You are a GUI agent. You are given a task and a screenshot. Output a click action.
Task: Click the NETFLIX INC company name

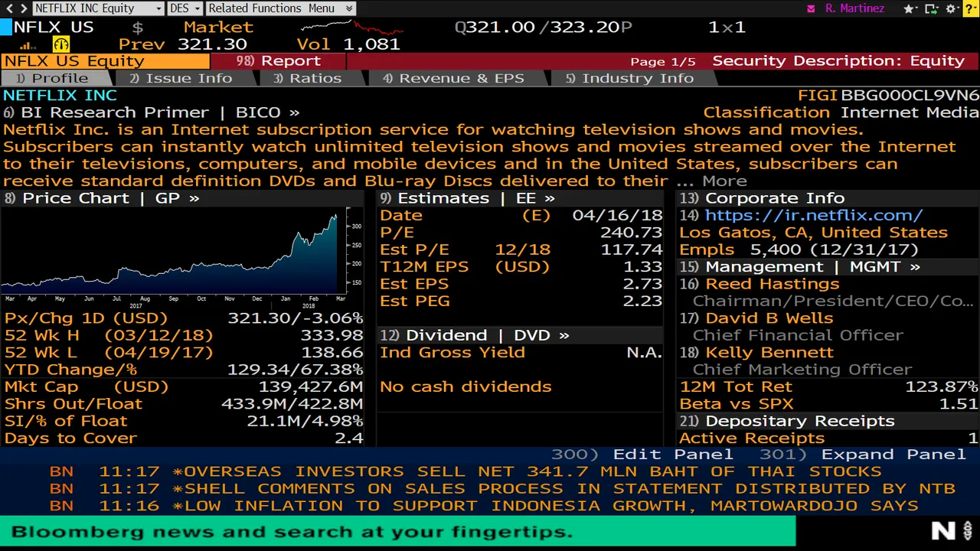(x=60, y=96)
